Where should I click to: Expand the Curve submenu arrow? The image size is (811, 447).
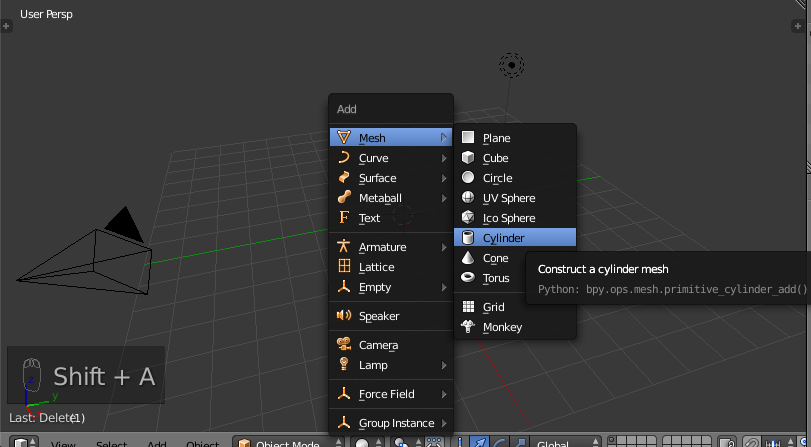coord(444,158)
